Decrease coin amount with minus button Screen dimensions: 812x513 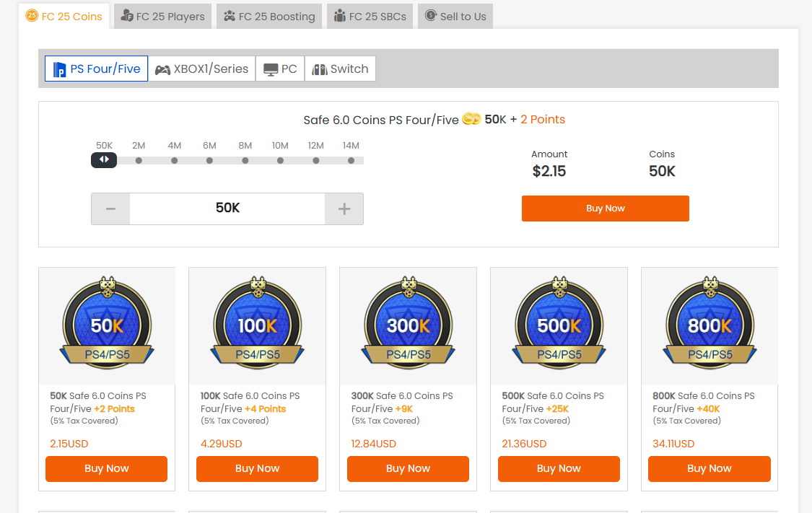tap(110, 209)
